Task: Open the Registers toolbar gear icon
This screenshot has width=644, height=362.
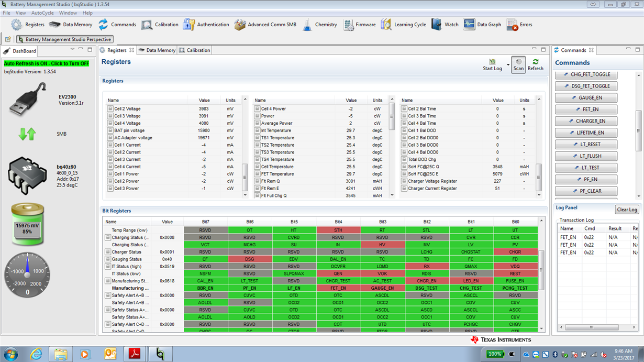Action: click(17, 25)
